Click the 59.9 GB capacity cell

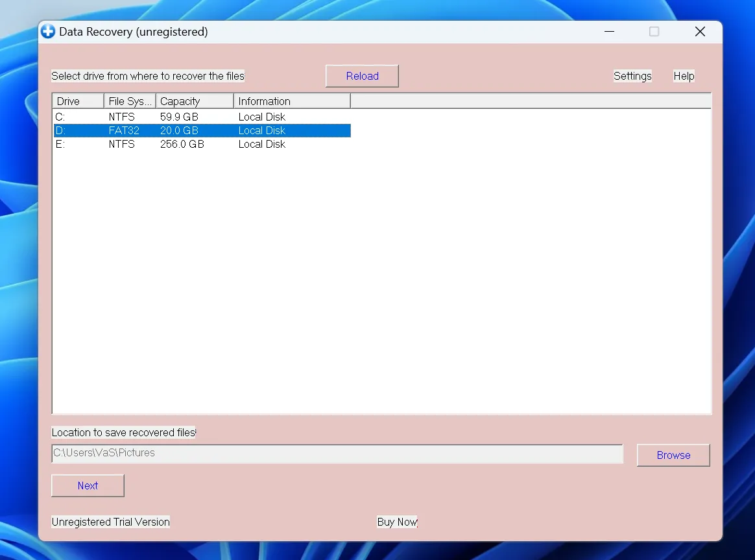(x=179, y=117)
